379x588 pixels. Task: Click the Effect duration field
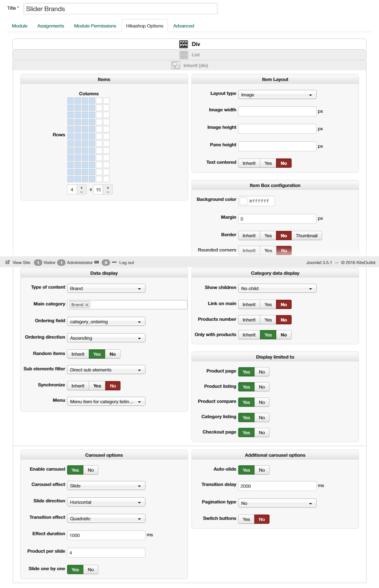point(106,535)
